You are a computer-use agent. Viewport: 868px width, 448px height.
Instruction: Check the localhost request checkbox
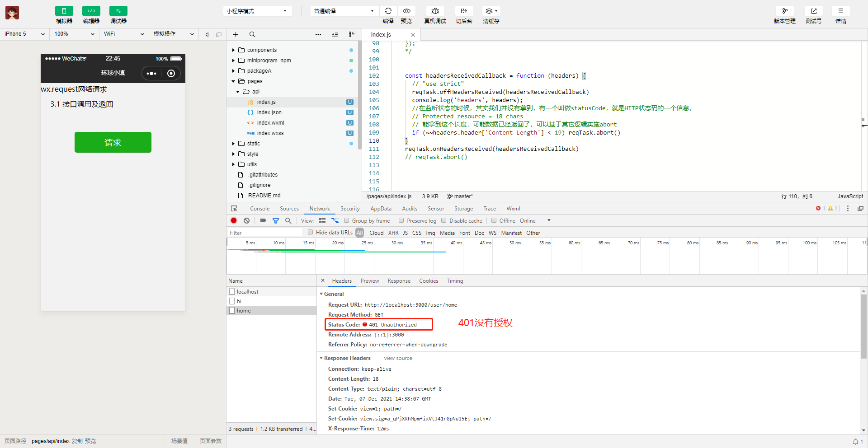coord(232,292)
